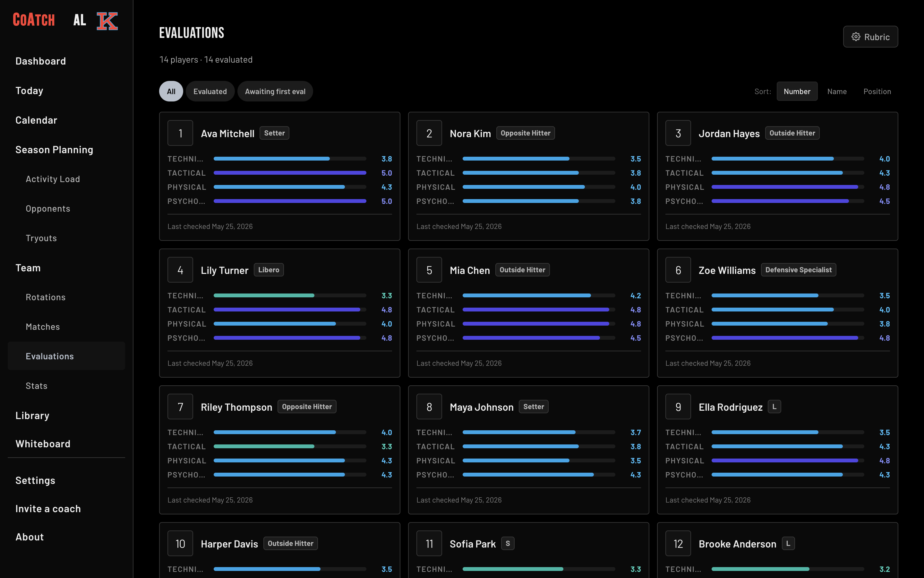The image size is (924, 578).
Task: Click the Coatch logo
Action: [x=34, y=20]
